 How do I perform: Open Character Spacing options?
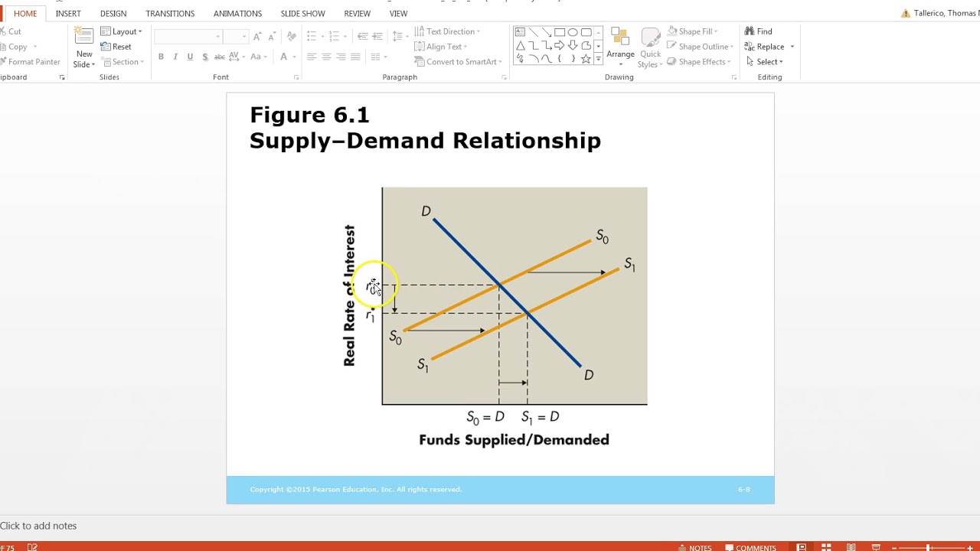coord(237,57)
